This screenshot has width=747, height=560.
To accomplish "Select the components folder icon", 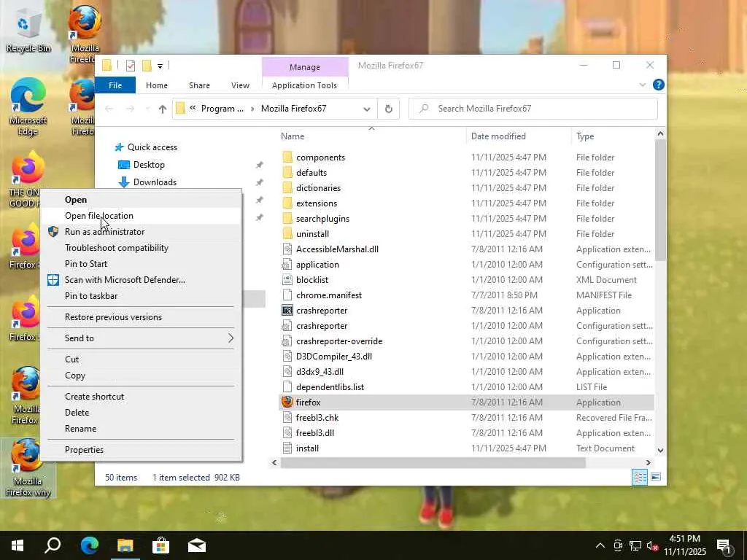I will [x=287, y=157].
